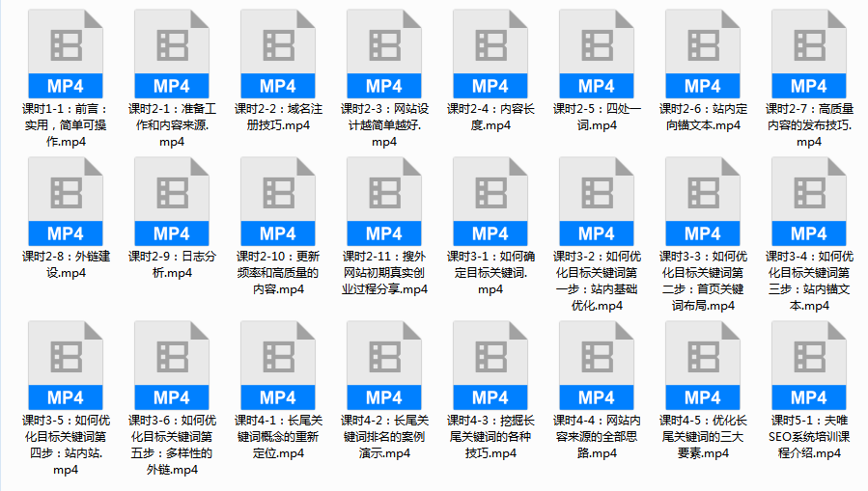
Task: Select the 课时2-9 日志分析 file icon
Action: pyautogui.click(x=172, y=201)
